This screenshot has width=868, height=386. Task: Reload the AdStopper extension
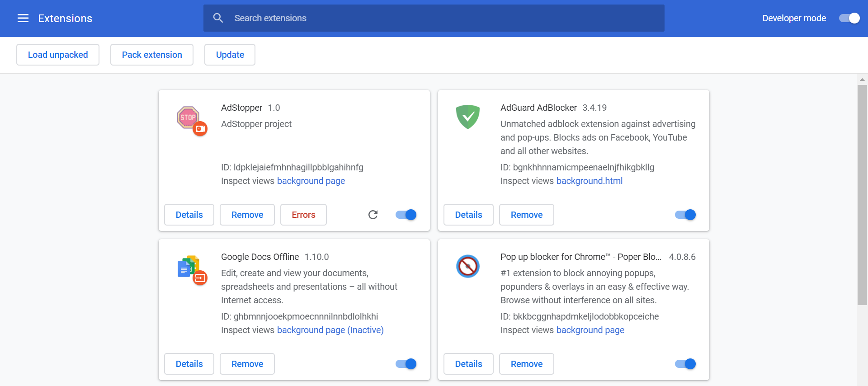pyautogui.click(x=373, y=215)
